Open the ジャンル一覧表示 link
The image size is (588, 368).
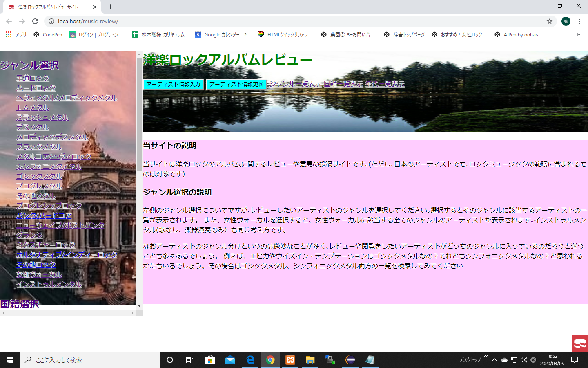click(296, 84)
